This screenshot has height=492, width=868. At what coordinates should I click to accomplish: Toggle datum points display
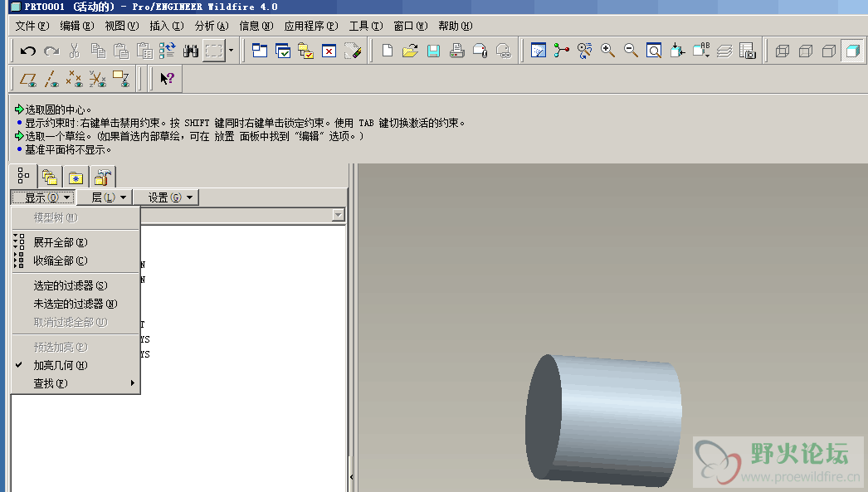[74, 79]
